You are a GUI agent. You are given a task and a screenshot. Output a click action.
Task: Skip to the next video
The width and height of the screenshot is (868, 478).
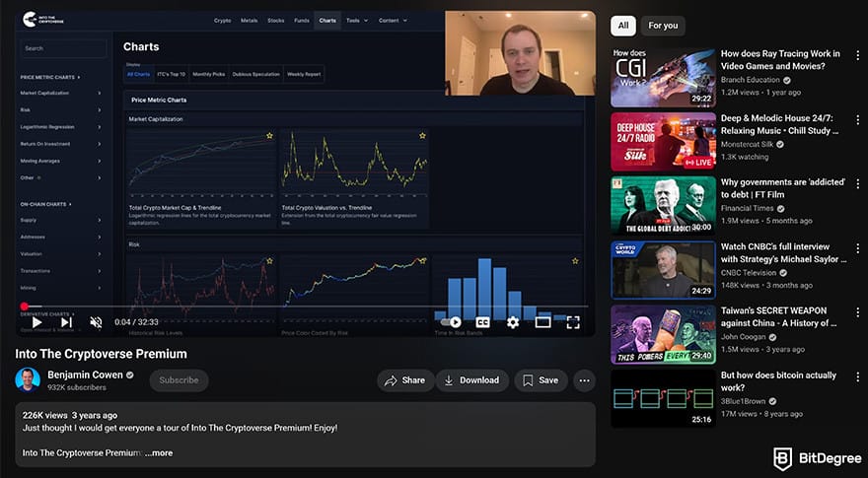[x=66, y=321]
